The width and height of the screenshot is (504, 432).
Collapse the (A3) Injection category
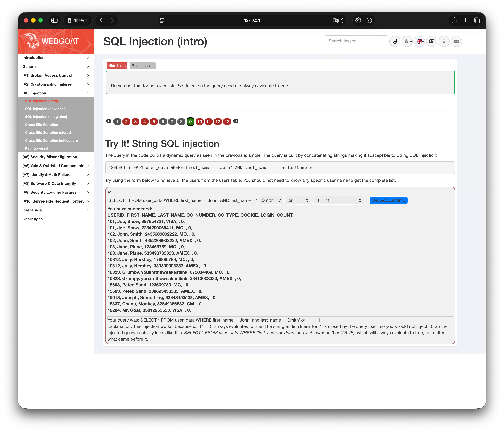tap(56, 93)
